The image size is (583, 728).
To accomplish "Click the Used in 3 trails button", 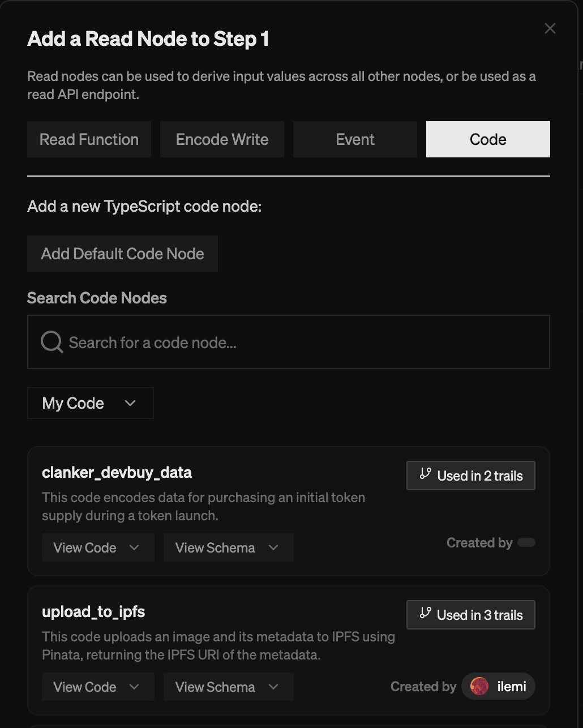I will click(470, 615).
